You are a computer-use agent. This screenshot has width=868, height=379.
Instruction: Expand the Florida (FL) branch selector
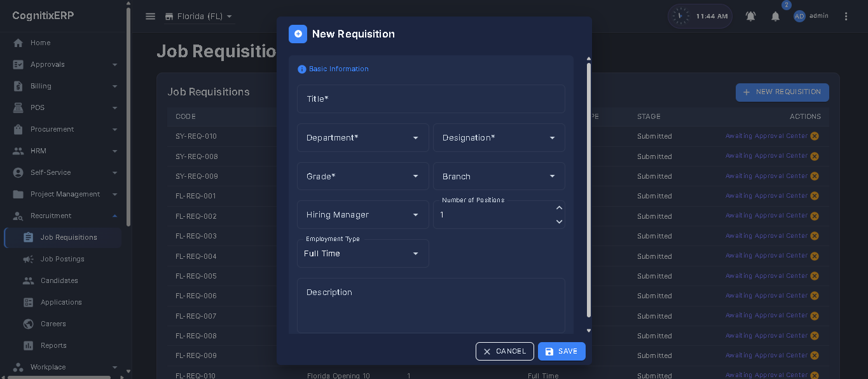pos(199,17)
